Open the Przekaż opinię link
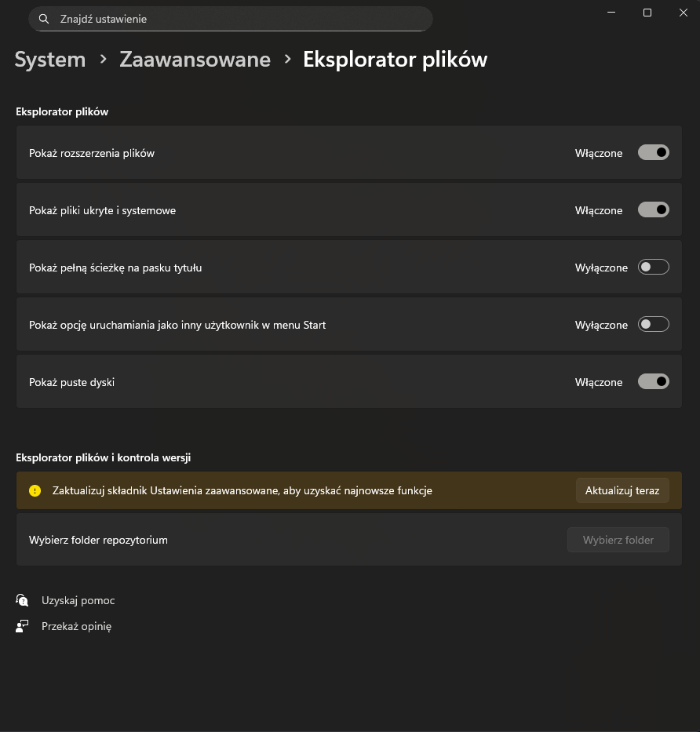 click(x=77, y=627)
